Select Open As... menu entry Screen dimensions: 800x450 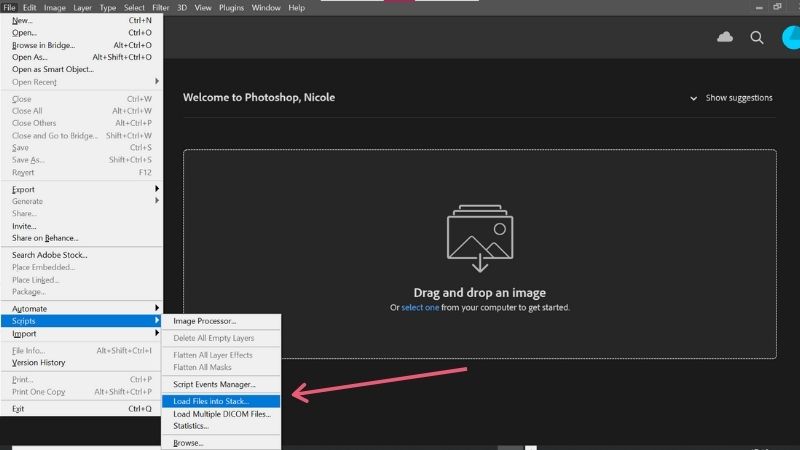[x=82, y=57]
